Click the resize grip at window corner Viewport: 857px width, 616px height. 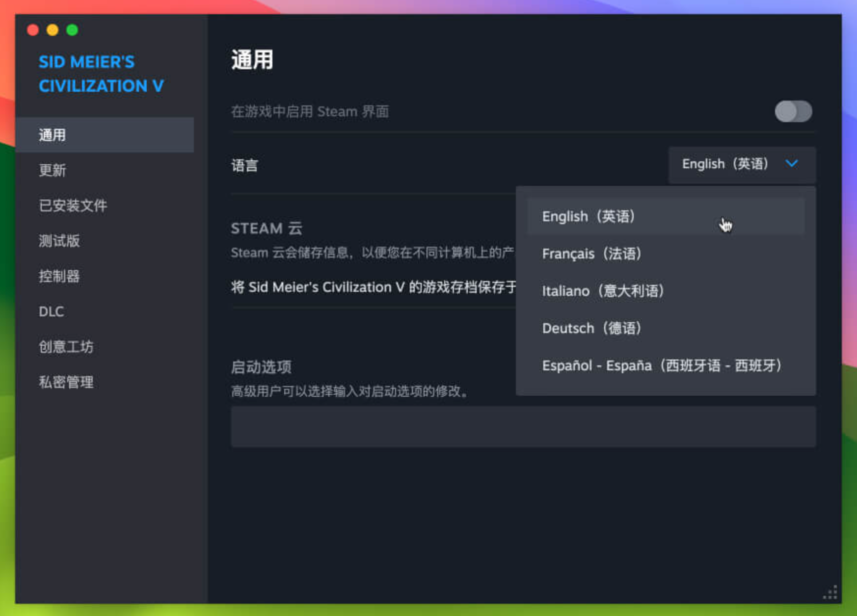pyautogui.click(x=830, y=592)
